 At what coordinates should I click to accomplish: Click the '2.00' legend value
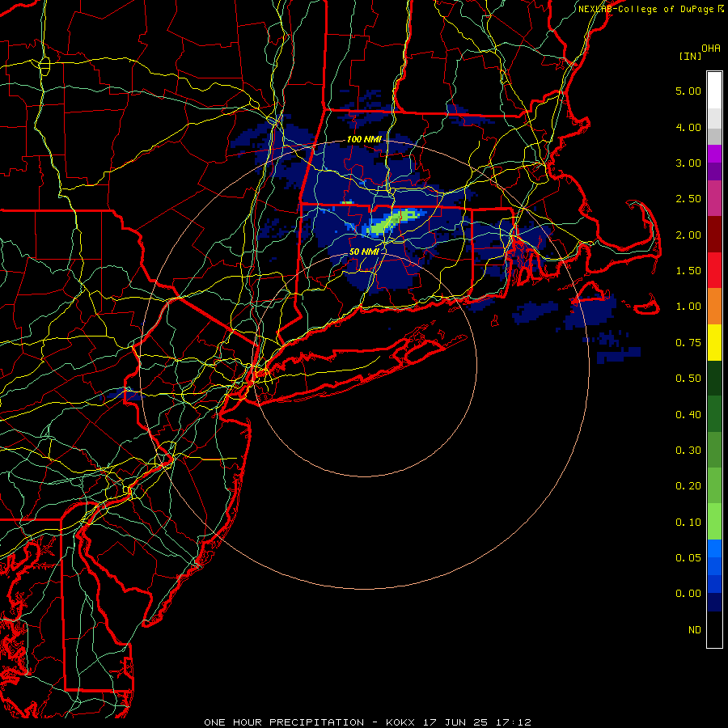(x=688, y=235)
